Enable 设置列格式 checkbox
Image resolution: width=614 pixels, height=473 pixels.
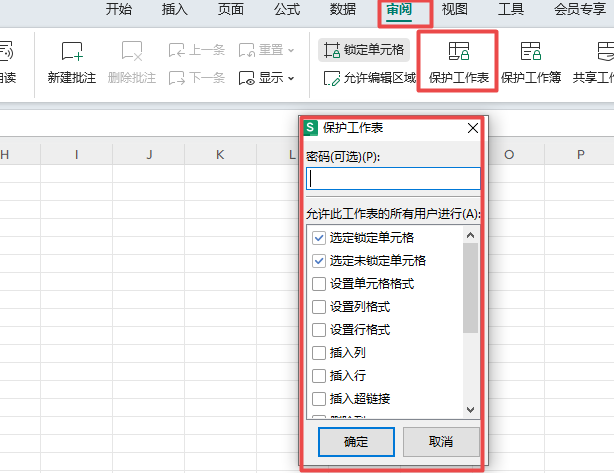pyautogui.click(x=319, y=307)
